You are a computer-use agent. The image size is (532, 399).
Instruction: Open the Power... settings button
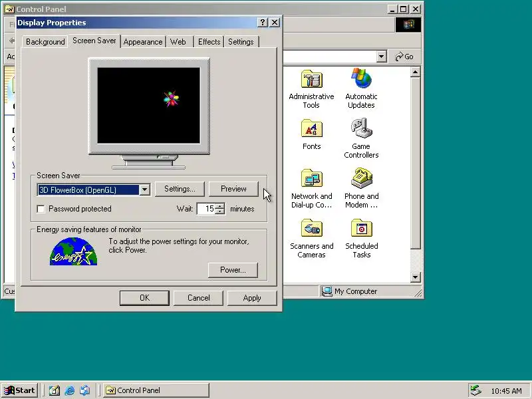tap(233, 270)
